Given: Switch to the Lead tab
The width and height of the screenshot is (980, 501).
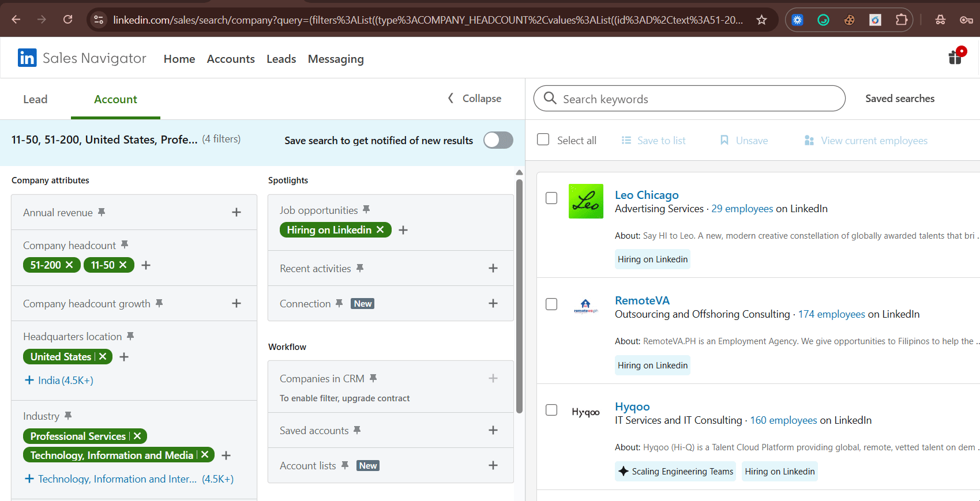Looking at the screenshot, I should pyautogui.click(x=35, y=99).
